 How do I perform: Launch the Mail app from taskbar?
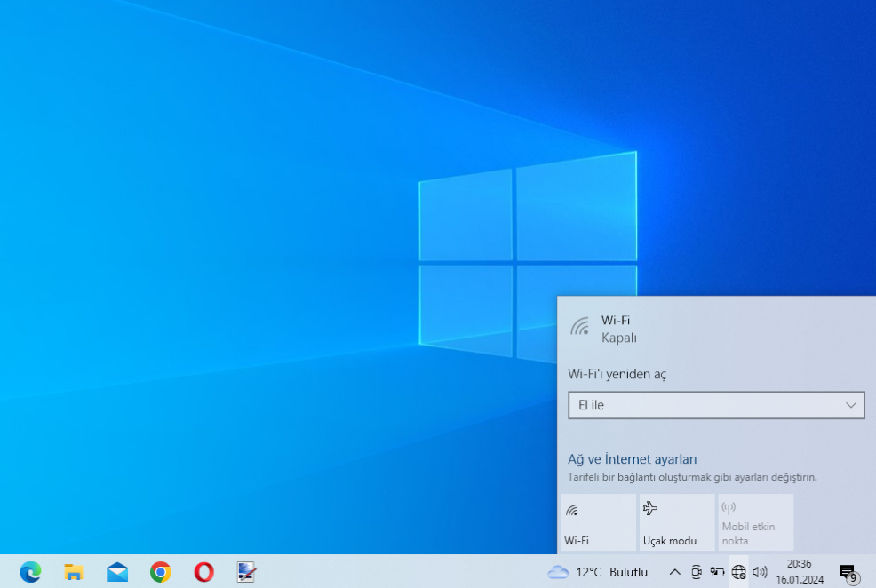pos(117,572)
